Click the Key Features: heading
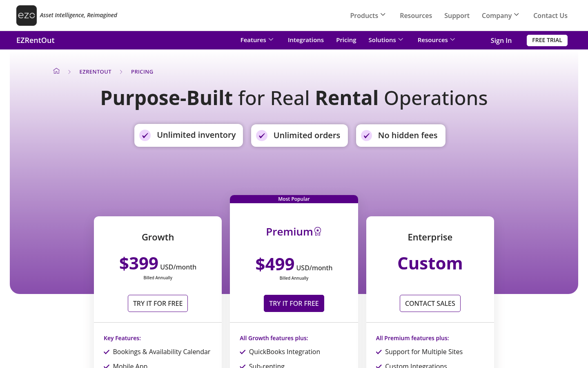The width and height of the screenshot is (588, 368). point(122,338)
